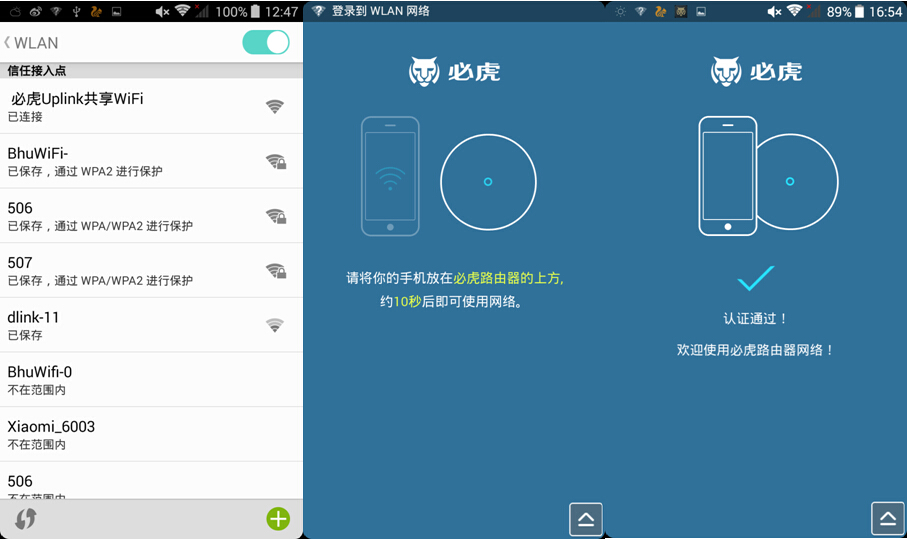Tap the blue checkmark icon

(755, 278)
